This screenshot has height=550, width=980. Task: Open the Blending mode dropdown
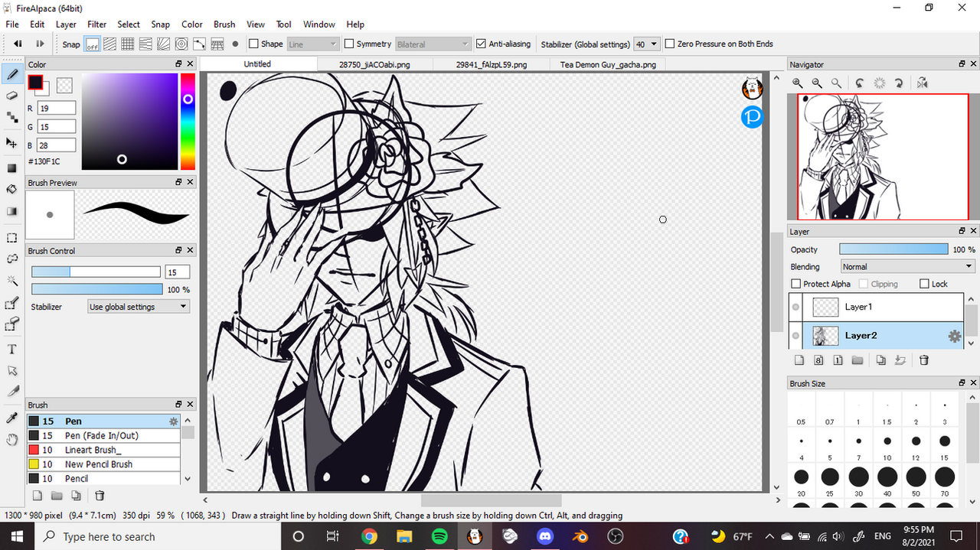pos(907,267)
